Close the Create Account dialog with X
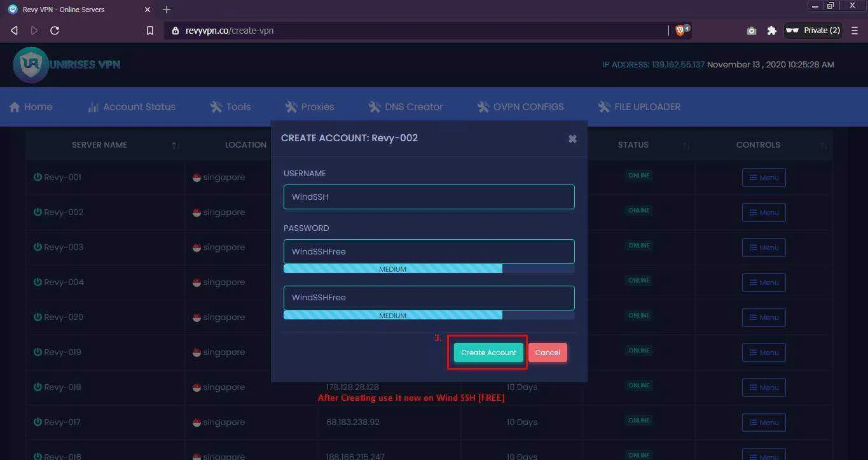This screenshot has width=868, height=460. pos(572,139)
